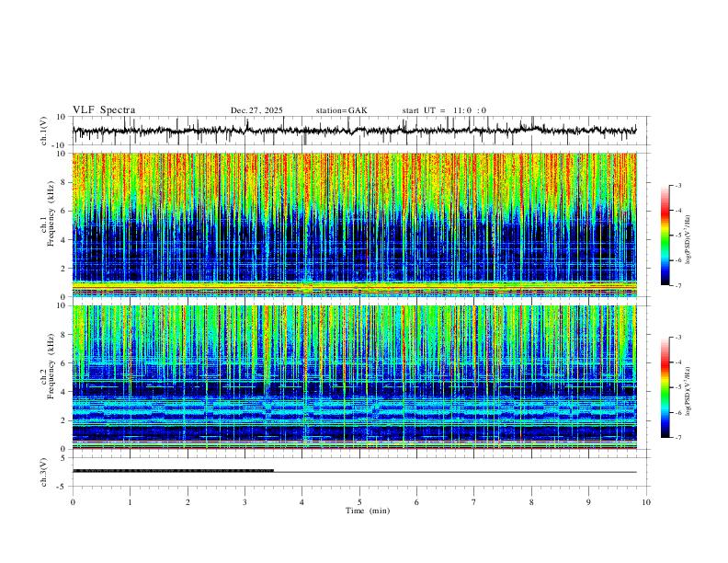Click the ch.1 colorbar 'log(PSD)' unit label

(688, 240)
